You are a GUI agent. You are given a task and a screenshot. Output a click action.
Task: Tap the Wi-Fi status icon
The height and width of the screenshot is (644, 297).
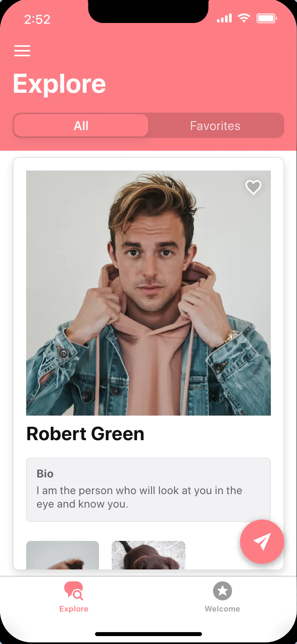point(244,18)
